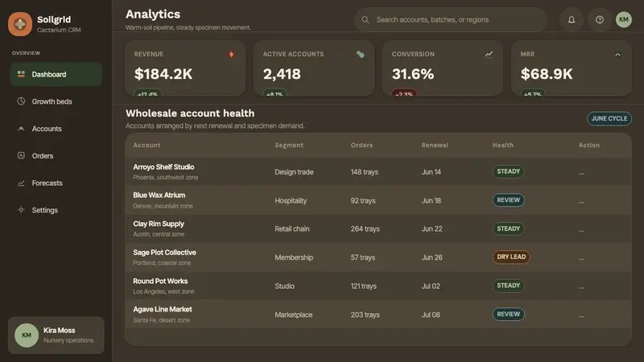Click the Conversion trend line icon
This screenshot has width=644, height=362.
click(x=489, y=54)
